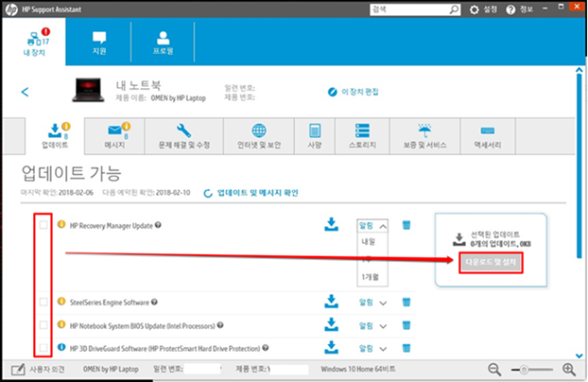Open the 내 장치 top tab
The height and width of the screenshot is (382, 588).
pyautogui.click(x=34, y=42)
